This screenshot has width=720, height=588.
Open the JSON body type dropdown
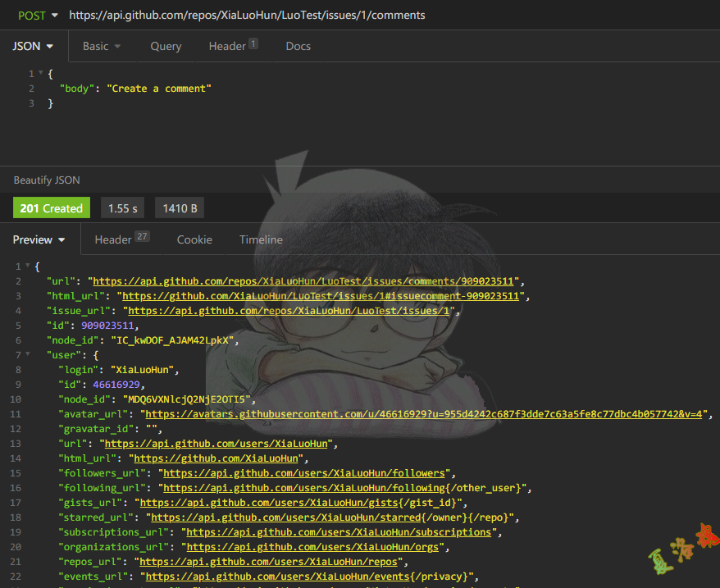coord(33,46)
